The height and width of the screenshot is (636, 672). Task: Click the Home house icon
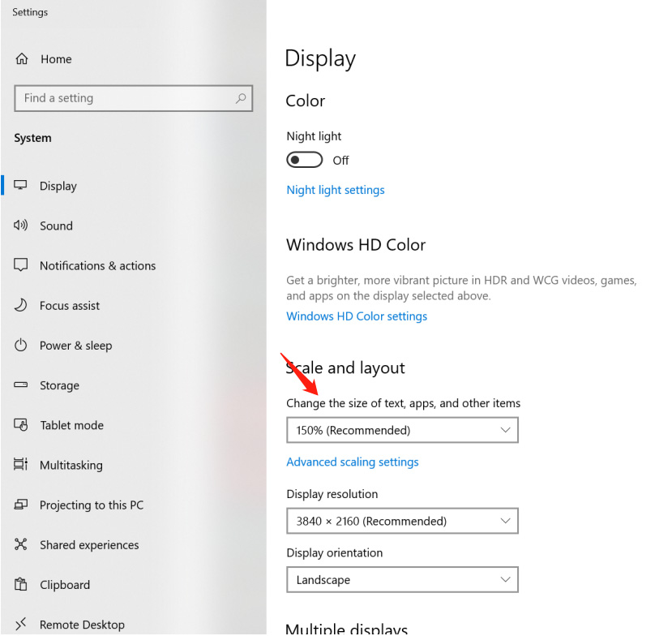pos(22,58)
